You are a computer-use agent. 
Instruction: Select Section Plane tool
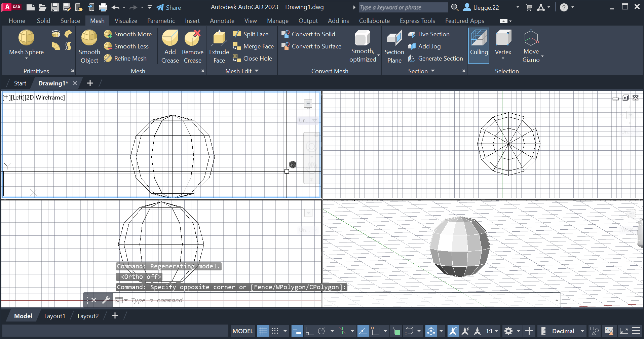394,46
